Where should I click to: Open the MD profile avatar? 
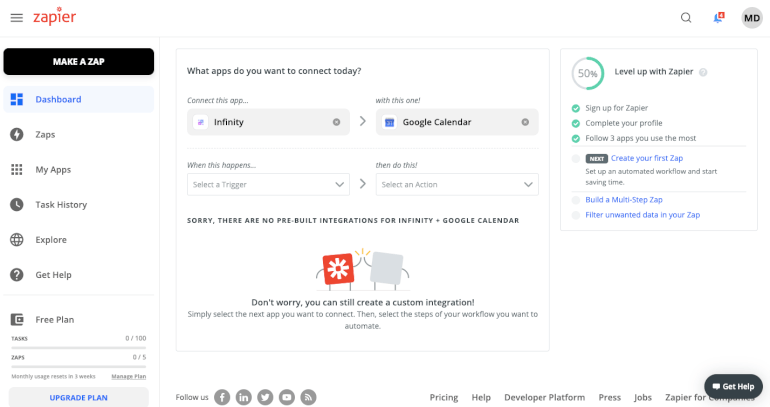752,18
